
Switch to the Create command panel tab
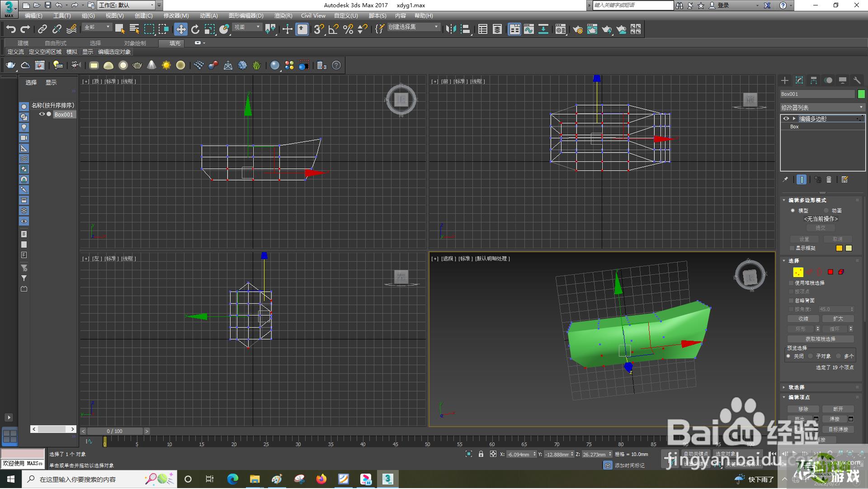click(785, 80)
